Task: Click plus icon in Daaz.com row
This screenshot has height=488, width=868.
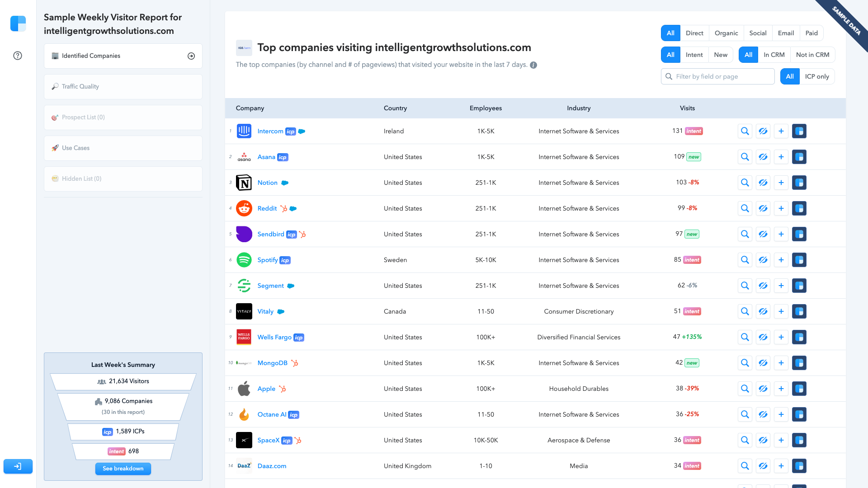Action: tap(781, 466)
